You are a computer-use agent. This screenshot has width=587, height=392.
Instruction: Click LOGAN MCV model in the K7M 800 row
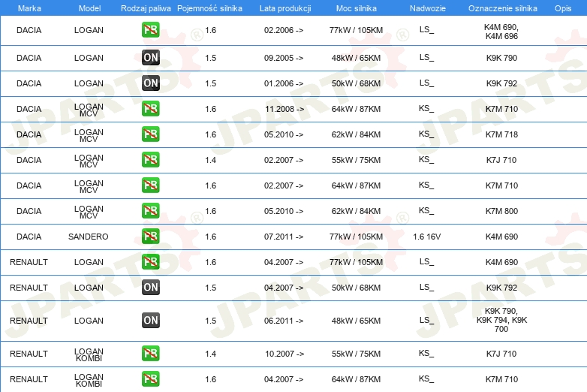tap(89, 212)
